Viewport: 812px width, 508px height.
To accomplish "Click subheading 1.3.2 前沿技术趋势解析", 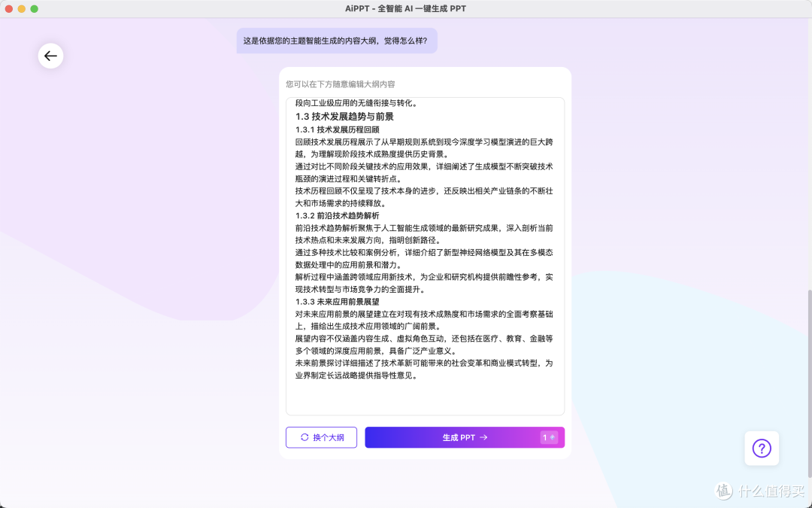I will (x=337, y=216).
